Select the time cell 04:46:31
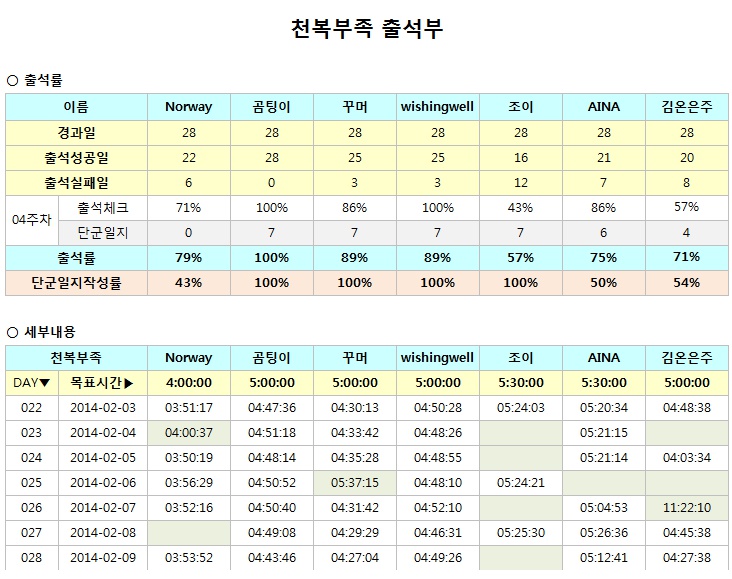 click(x=437, y=533)
